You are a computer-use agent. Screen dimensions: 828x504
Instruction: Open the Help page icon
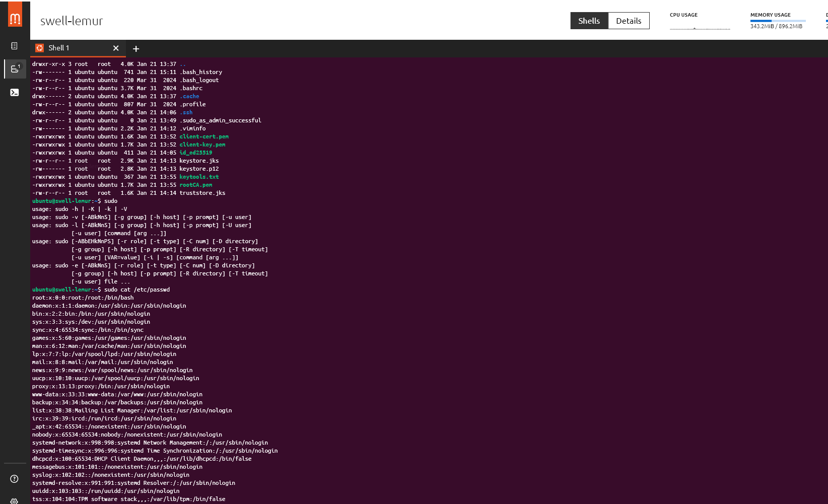(14, 479)
